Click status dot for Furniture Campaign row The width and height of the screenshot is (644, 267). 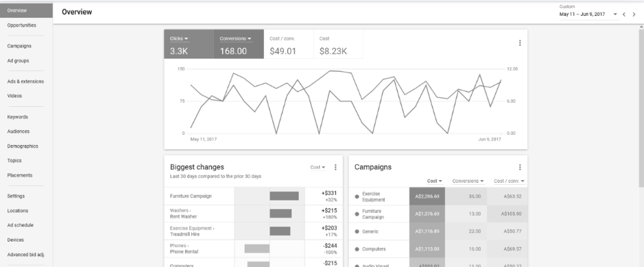point(357,214)
